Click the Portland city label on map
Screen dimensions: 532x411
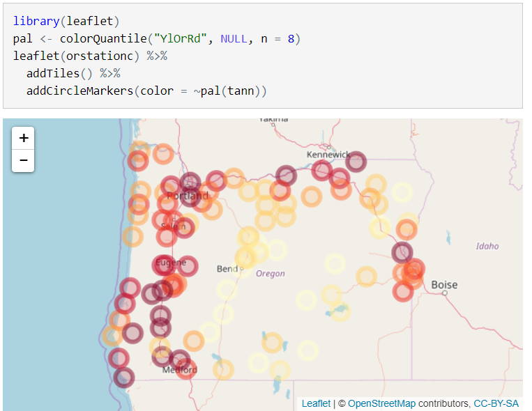(188, 196)
